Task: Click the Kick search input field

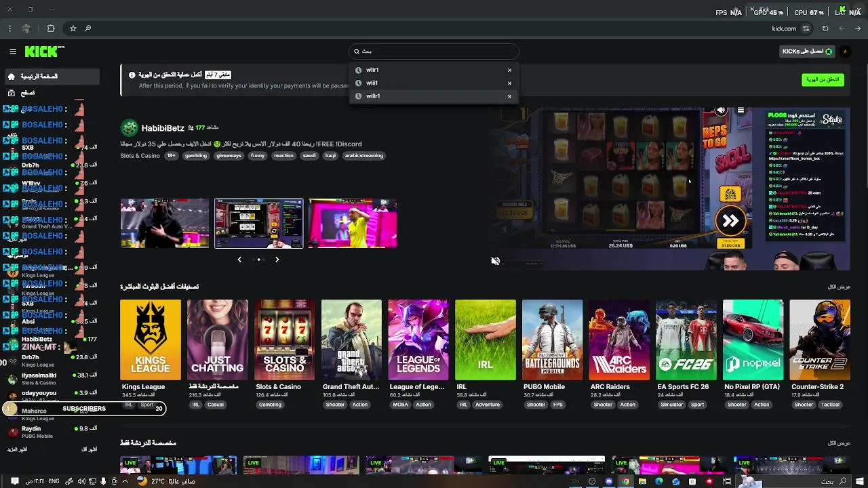Action: point(434,52)
